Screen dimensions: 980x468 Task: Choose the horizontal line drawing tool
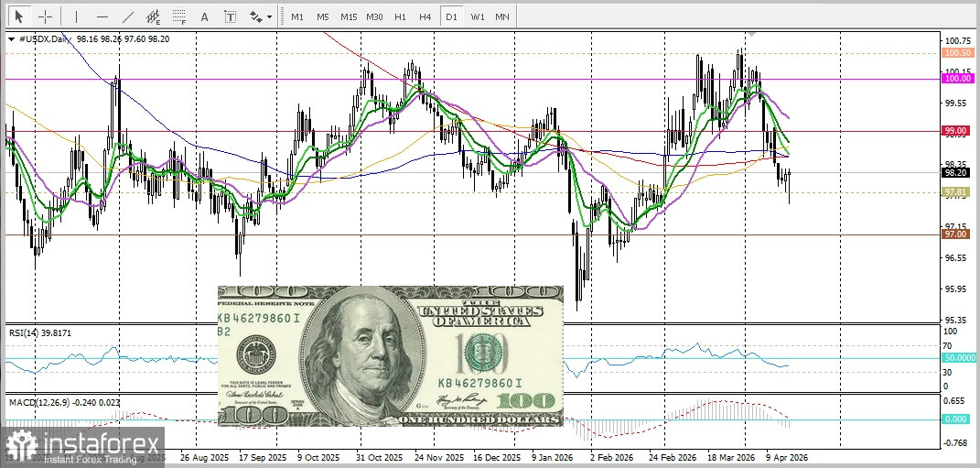pos(102,16)
